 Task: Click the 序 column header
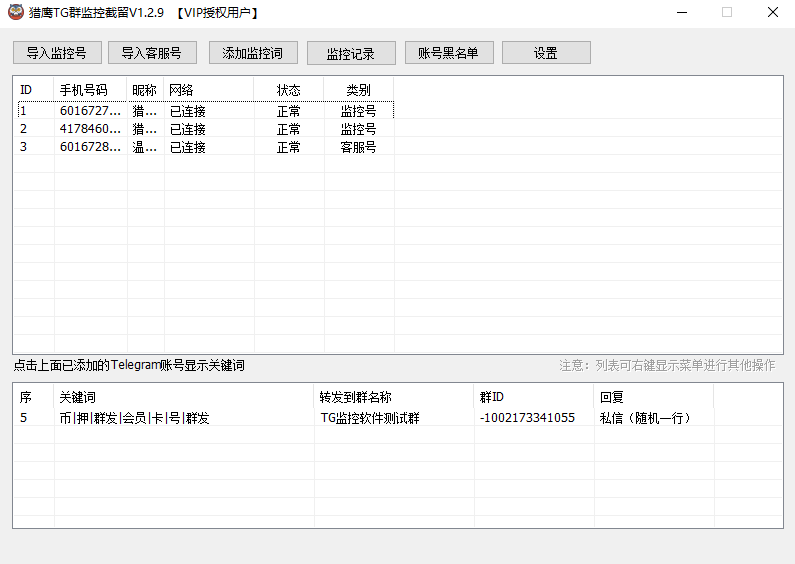pyautogui.click(x=33, y=397)
